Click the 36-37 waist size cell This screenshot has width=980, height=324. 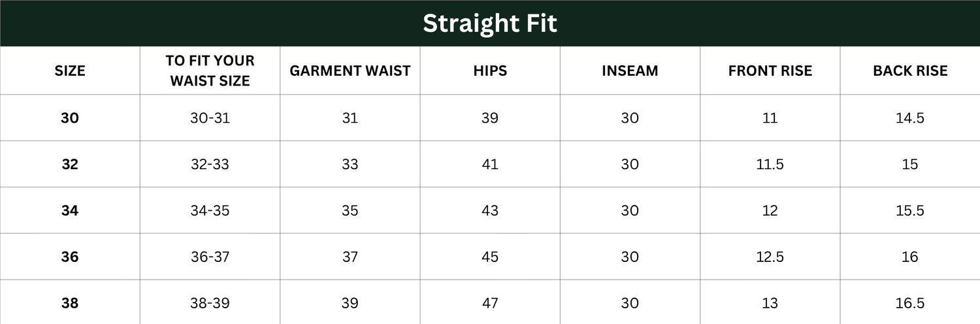210,257
